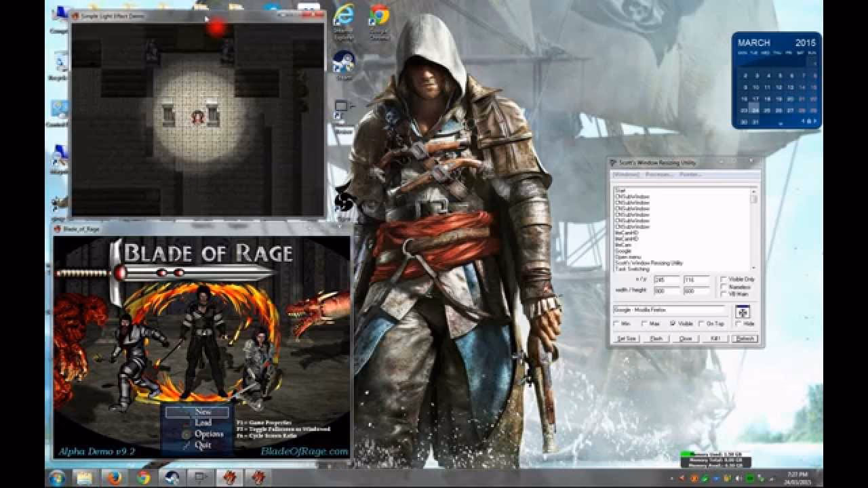This screenshot has height=488, width=868.
Task: Click the Close button in resizing utility
Action: [x=686, y=338]
